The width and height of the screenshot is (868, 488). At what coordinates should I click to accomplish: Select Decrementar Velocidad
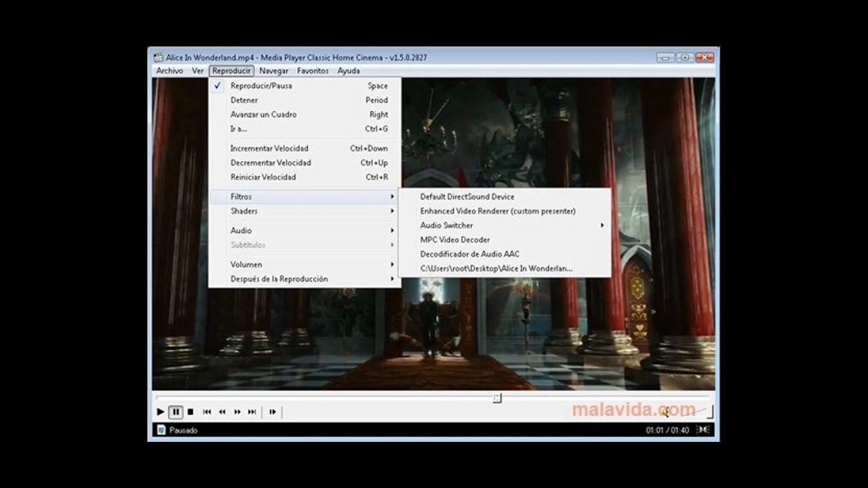[304, 163]
